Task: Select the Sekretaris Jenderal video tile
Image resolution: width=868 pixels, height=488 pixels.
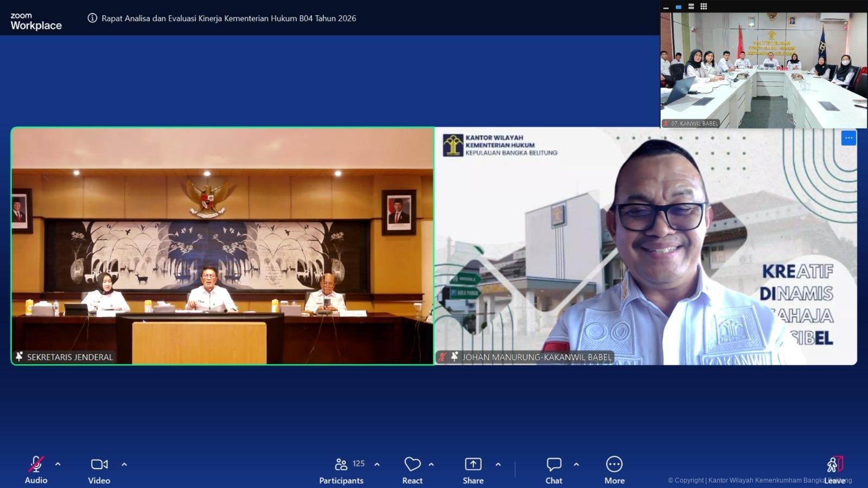Action: coord(222,246)
